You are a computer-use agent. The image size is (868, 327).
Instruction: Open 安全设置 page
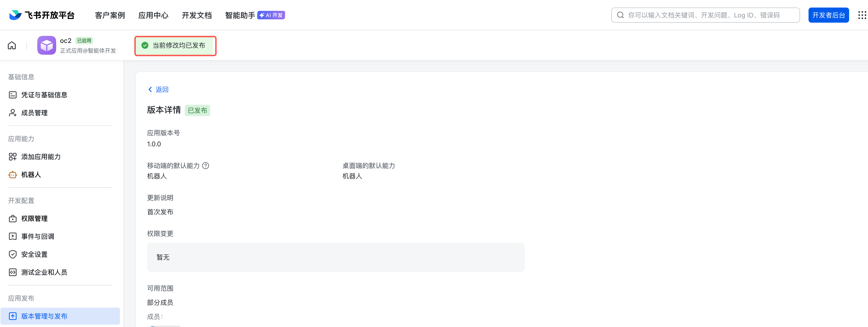pos(34,255)
